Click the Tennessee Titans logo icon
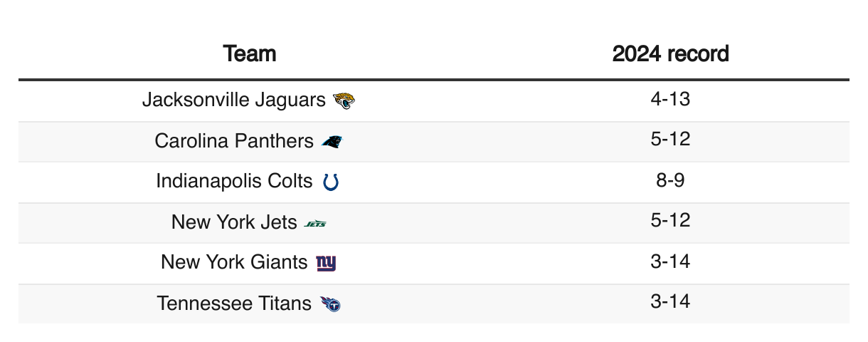The width and height of the screenshot is (868, 342). (x=330, y=304)
